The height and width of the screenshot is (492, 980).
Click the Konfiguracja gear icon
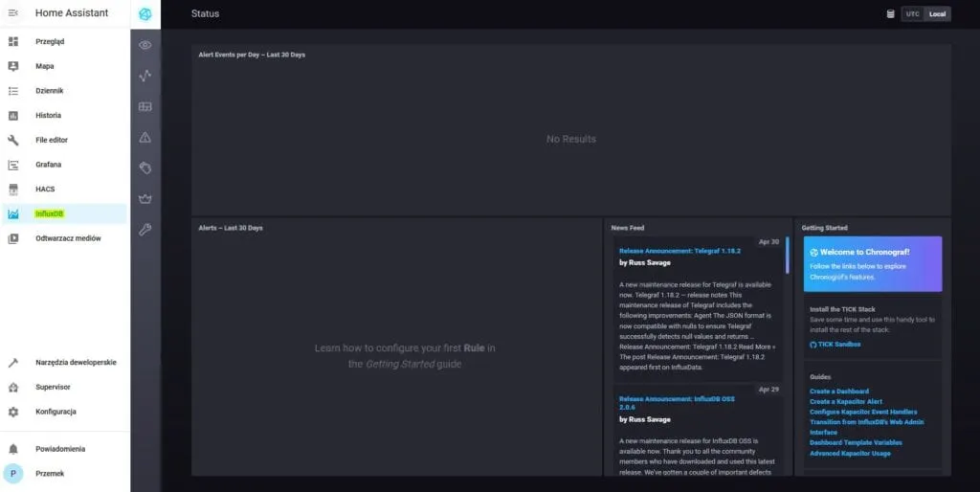point(13,412)
